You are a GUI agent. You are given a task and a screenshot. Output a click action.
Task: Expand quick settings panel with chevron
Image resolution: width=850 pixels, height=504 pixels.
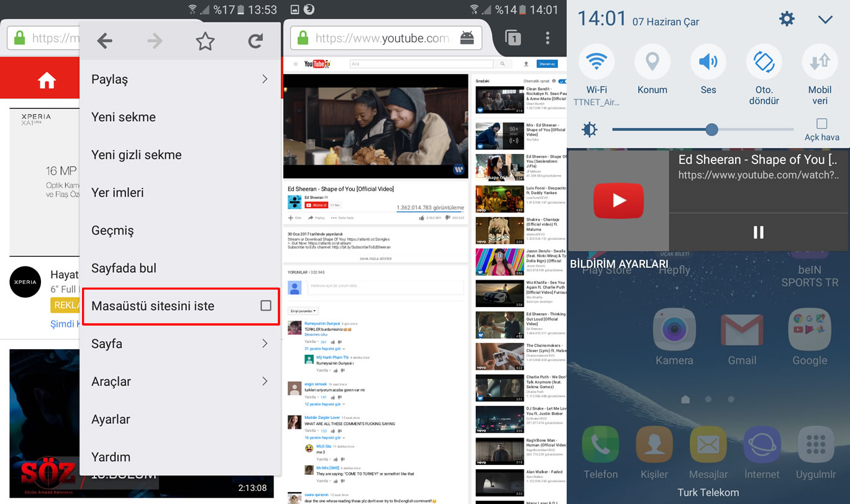[825, 19]
